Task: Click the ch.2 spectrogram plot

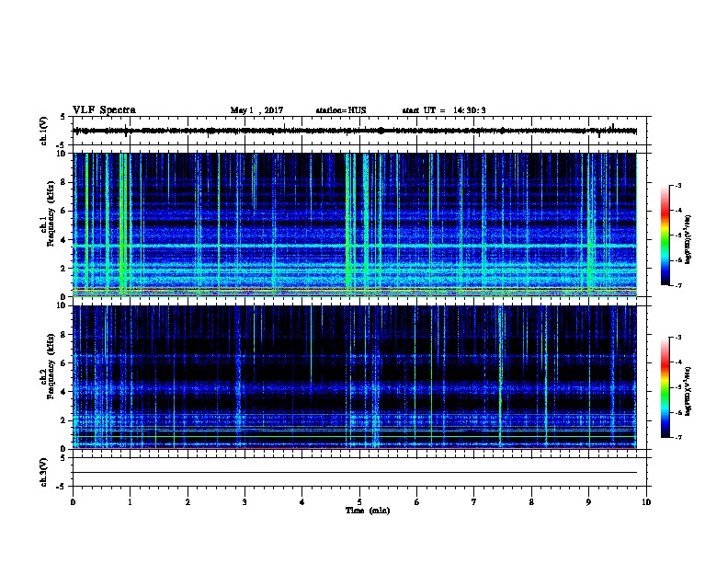Action: pyautogui.click(x=355, y=377)
